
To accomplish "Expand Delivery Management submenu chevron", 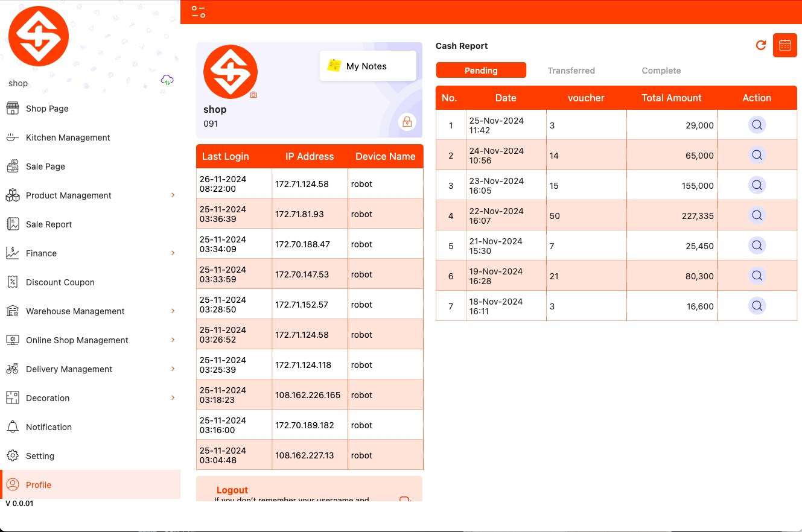I will [173, 369].
